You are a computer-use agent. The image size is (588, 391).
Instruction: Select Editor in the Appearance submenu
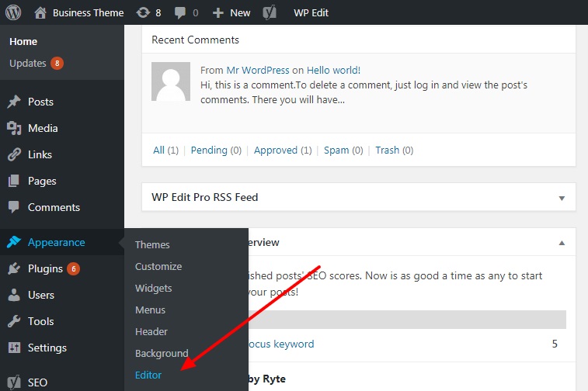coord(148,375)
